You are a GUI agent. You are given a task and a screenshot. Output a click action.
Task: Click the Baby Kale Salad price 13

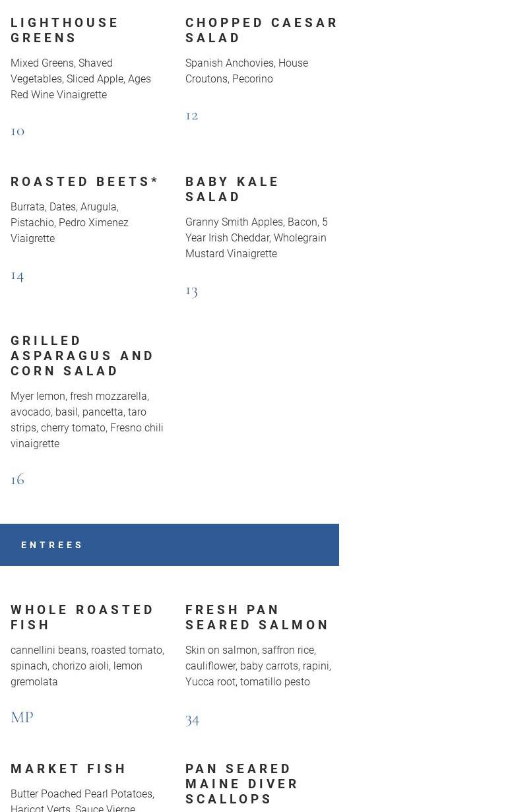point(192,290)
